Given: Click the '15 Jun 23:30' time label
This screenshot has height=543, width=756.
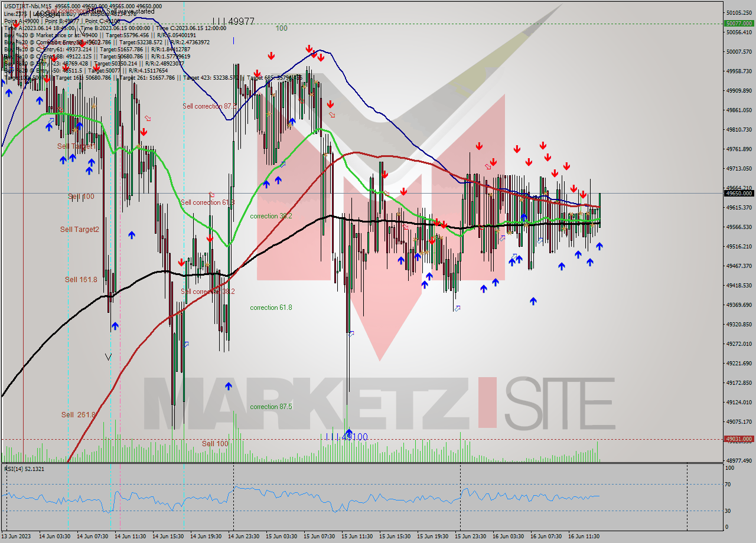Looking at the screenshot, I should [471, 537].
